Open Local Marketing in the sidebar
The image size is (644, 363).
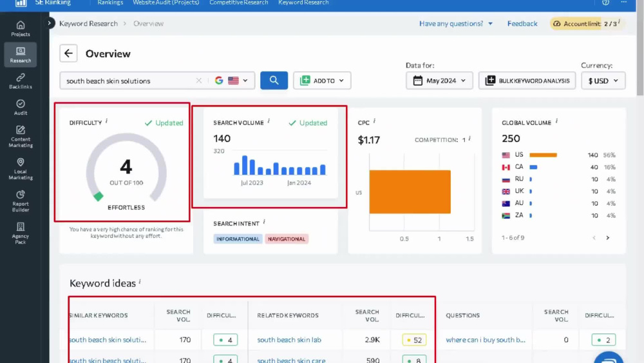[x=21, y=169]
